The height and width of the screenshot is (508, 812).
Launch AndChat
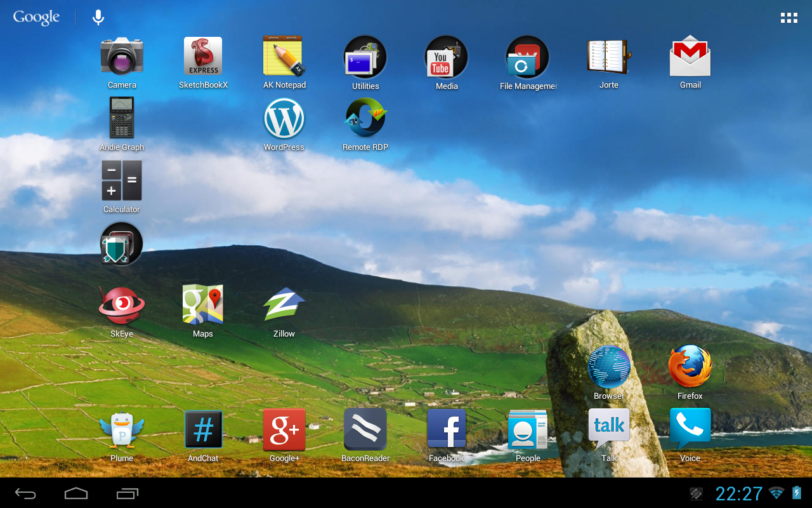pyautogui.click(x=203, y=435)
